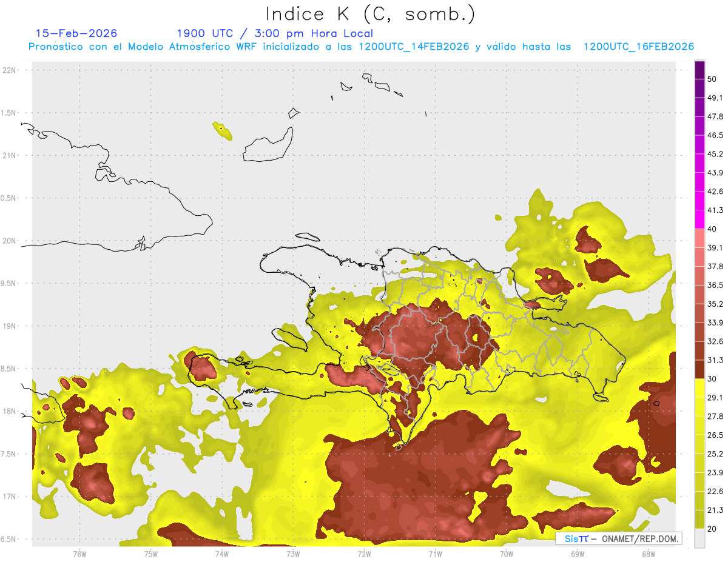Click the latitude label "20N"

[10, 241]
